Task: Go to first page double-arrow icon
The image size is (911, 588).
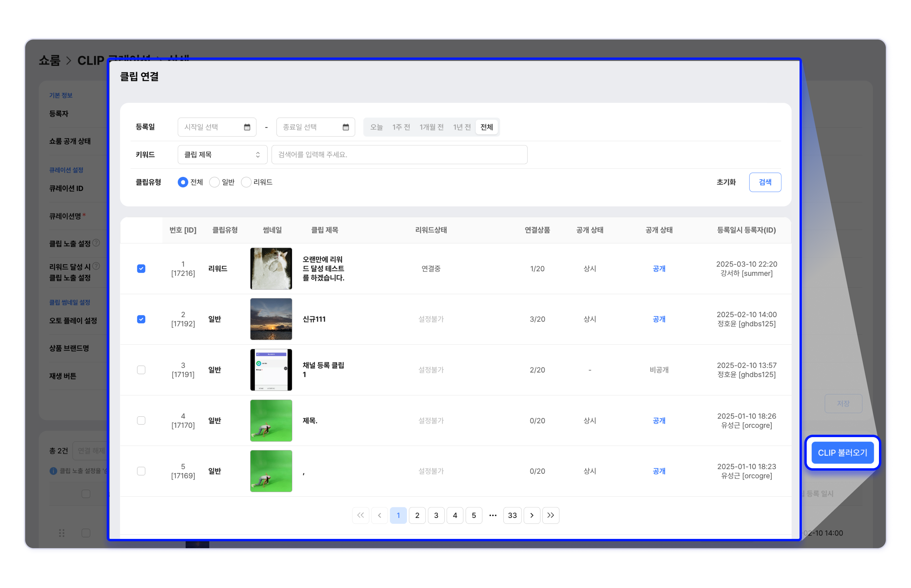Action: (x=360, y=515)
